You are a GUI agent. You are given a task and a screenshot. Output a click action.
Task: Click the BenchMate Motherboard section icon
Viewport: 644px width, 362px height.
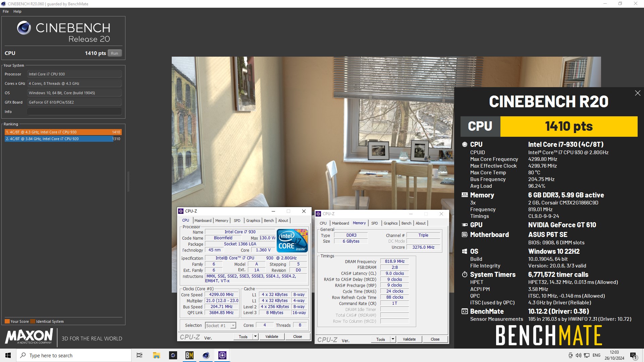465,235
